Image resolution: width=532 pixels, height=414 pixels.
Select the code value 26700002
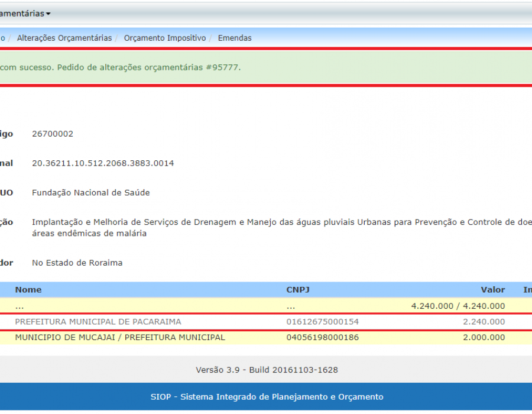click(x=53, y=134)
